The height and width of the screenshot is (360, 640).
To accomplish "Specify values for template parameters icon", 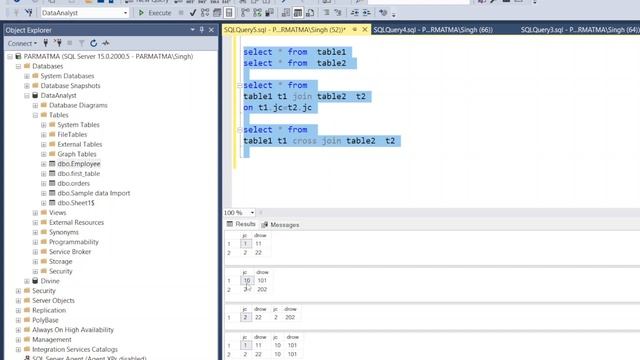I will (x=383, y=13).
